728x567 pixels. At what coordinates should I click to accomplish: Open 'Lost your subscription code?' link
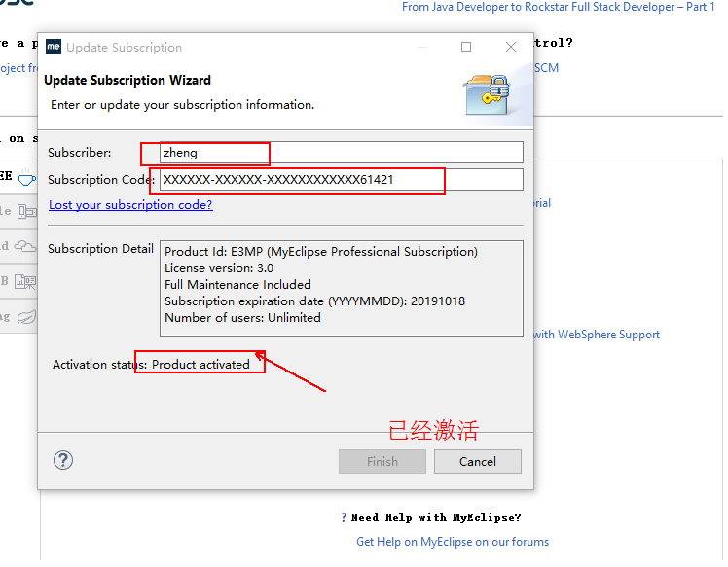[131, 207]
